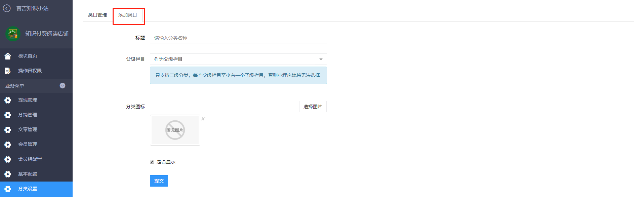Click the gear icon next to 基本配置
This screenshot has width=644, height=197.
tap(8, 174)
